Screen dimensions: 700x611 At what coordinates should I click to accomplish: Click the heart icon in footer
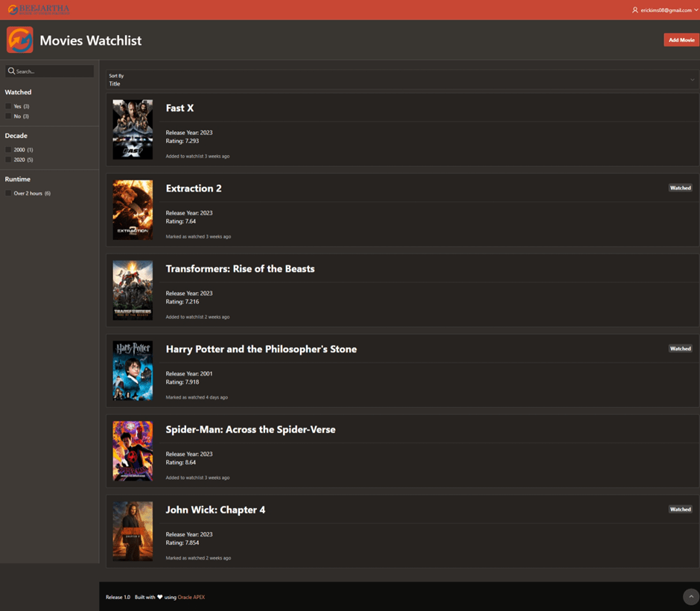click(160, 597)
